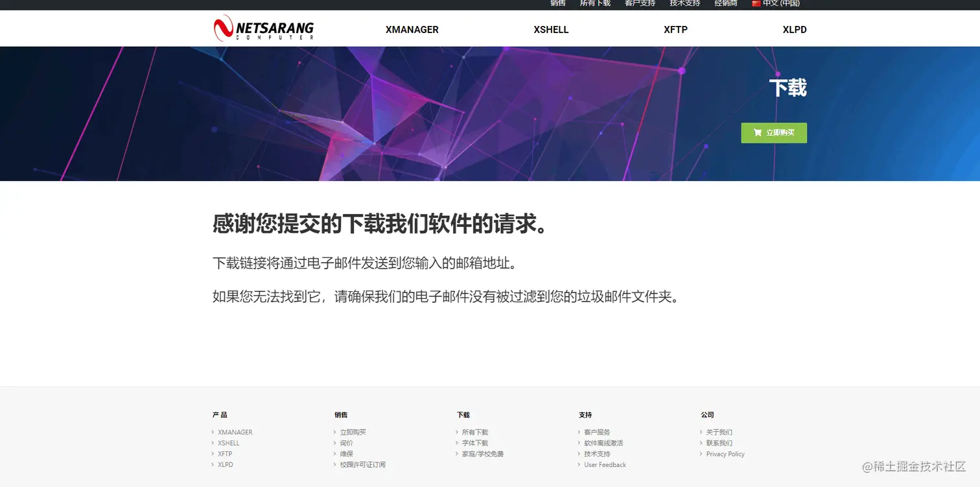Open the XSHELL navigation menu

coord(550,29)
